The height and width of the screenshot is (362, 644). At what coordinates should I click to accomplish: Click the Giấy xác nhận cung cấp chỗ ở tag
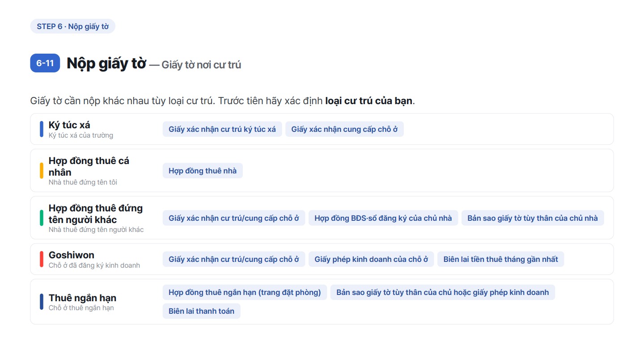coord(344,129)
